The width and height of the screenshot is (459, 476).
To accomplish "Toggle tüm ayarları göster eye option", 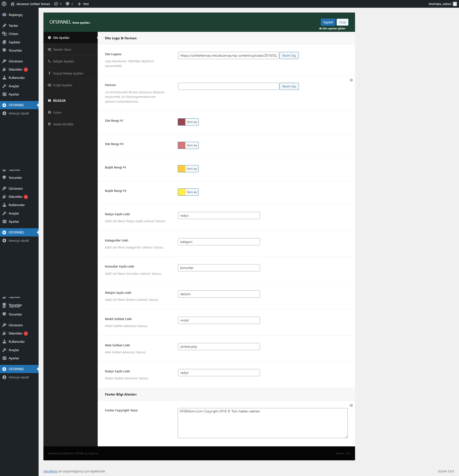I will click(332, 28).
